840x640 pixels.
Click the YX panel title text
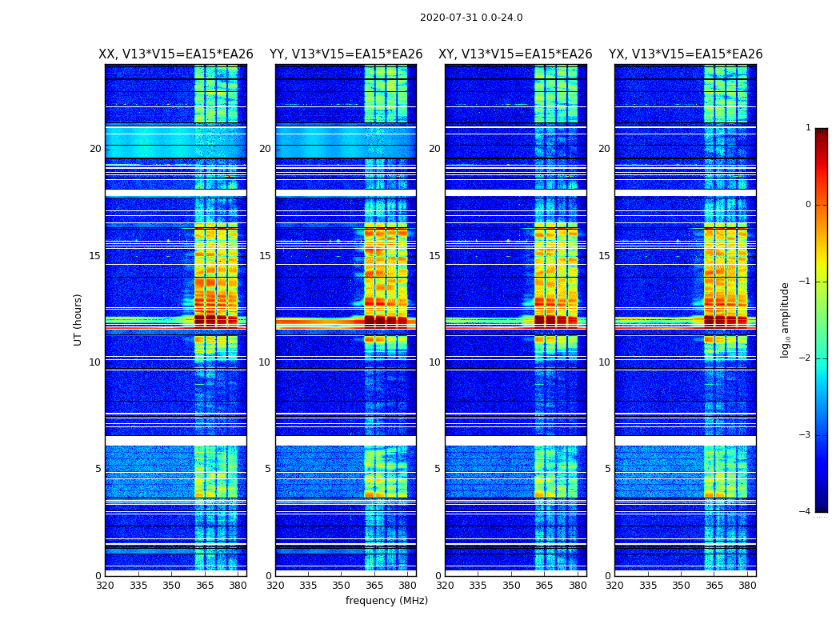686,54
